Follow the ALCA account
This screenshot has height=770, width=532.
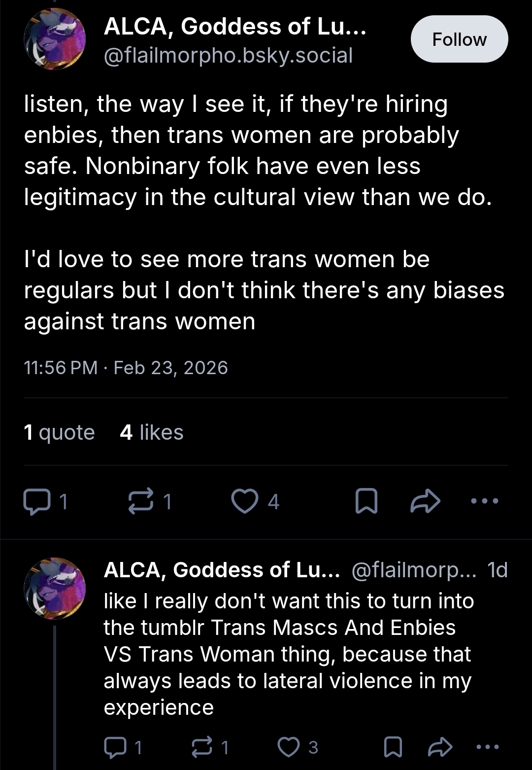(459, 39)
